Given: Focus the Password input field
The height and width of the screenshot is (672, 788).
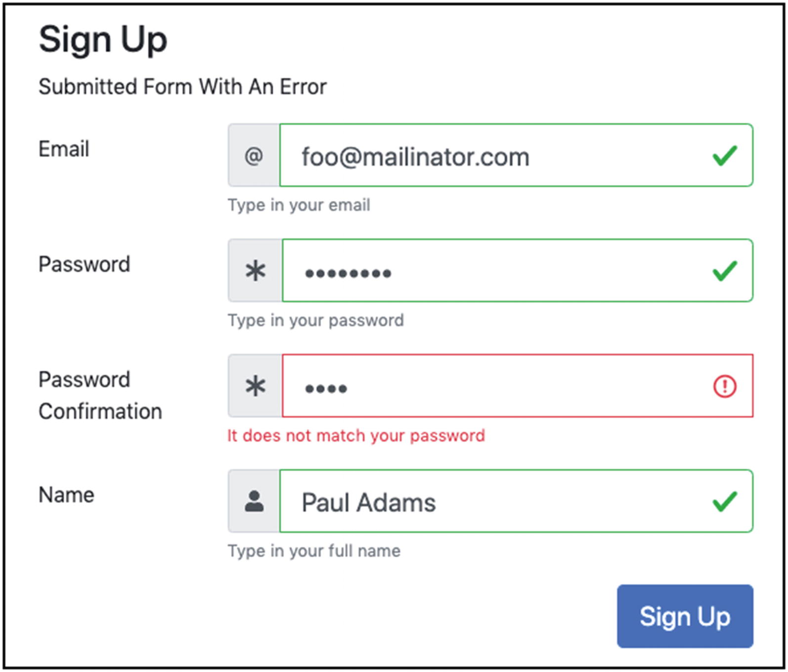Looking at the screenshot, I should pyautogui.click(x=494, y=271).
